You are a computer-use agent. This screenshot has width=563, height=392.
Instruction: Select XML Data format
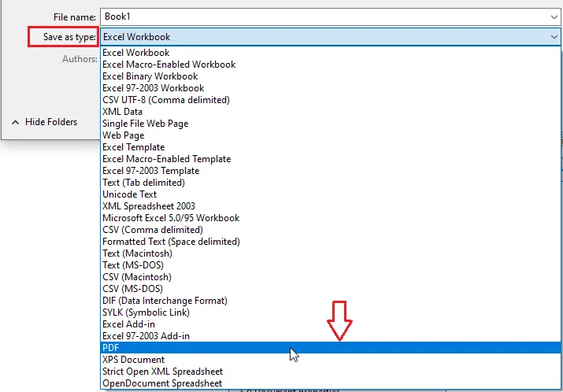(331, 112)
